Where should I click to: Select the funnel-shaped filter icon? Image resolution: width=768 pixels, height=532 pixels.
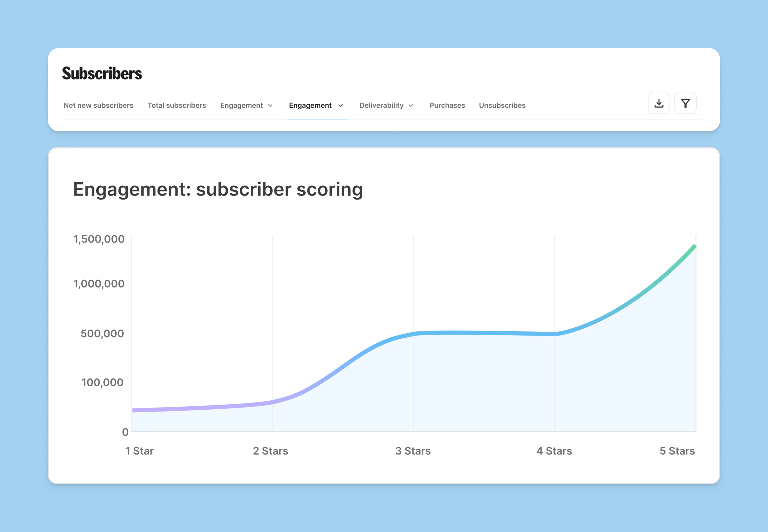685,103
